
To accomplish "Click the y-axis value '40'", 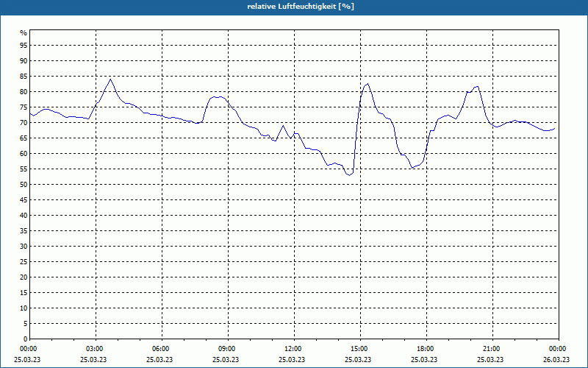I will click(24, 215).
